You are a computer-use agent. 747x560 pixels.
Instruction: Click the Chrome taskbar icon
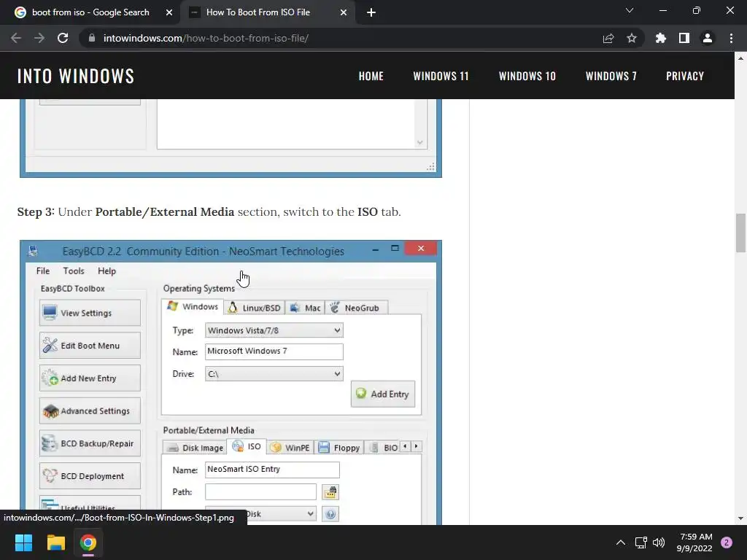pos(88,542)
